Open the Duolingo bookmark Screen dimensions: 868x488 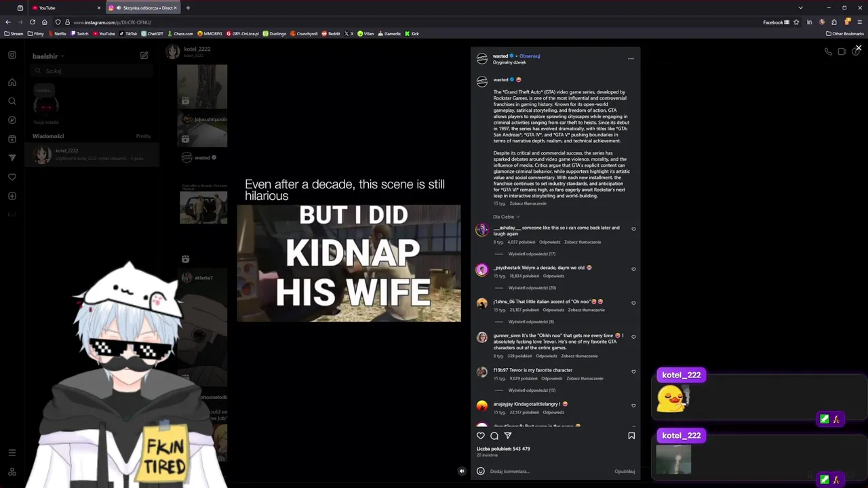pyautogui.click(x=275, y=33)
